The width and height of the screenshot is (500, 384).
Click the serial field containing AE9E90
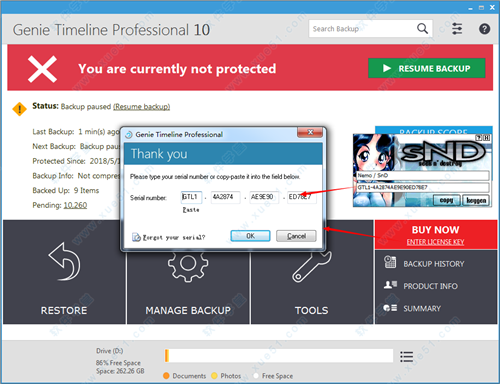click(x=264, y=197)
